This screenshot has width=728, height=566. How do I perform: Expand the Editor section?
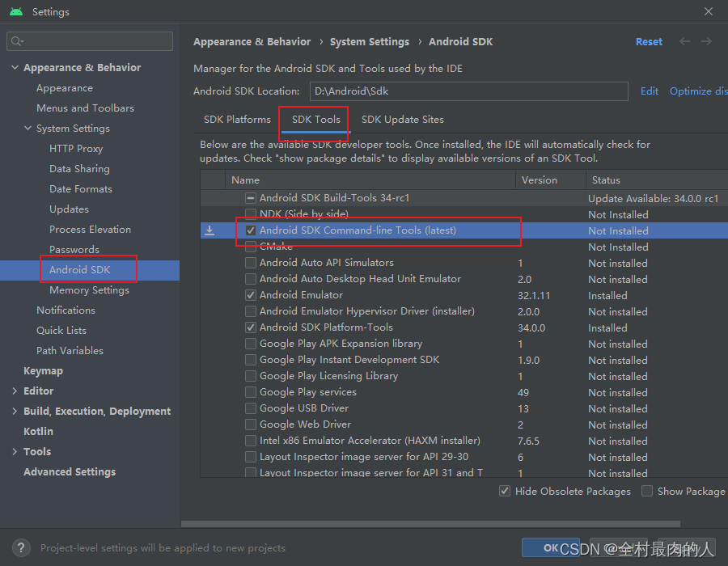15,391
